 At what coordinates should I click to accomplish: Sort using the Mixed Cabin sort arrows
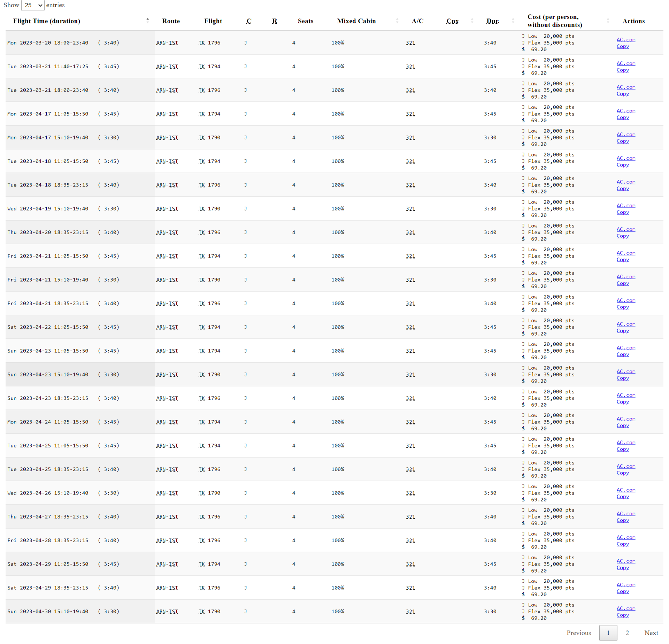[397, 21]
